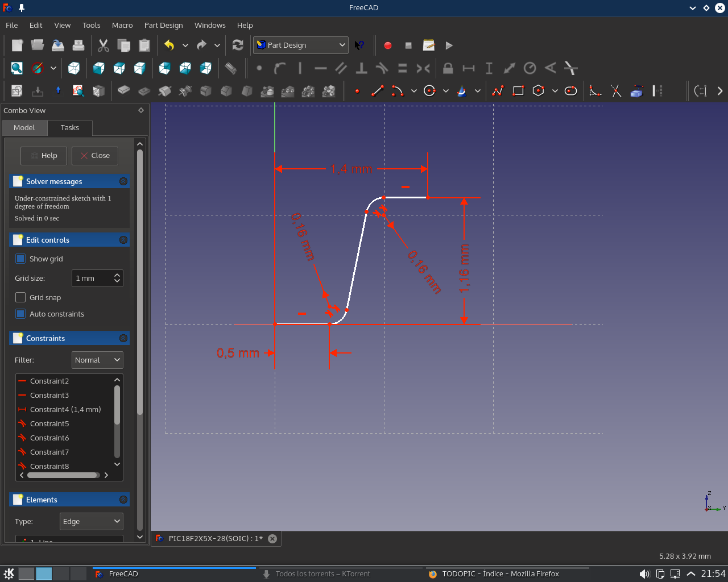The width and height of the screenshot is (728, 582).
Task: Toggle Show grid checkbox
Action: [20, 259]
